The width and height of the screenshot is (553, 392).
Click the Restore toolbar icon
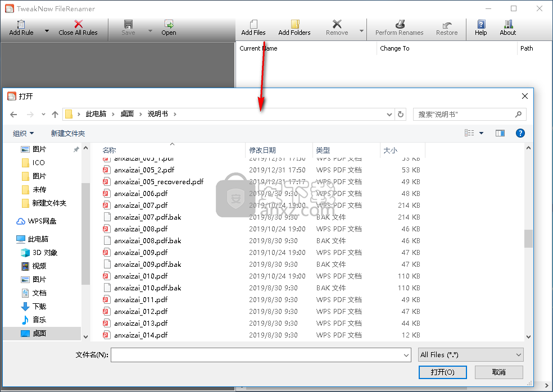coord(447,28)
